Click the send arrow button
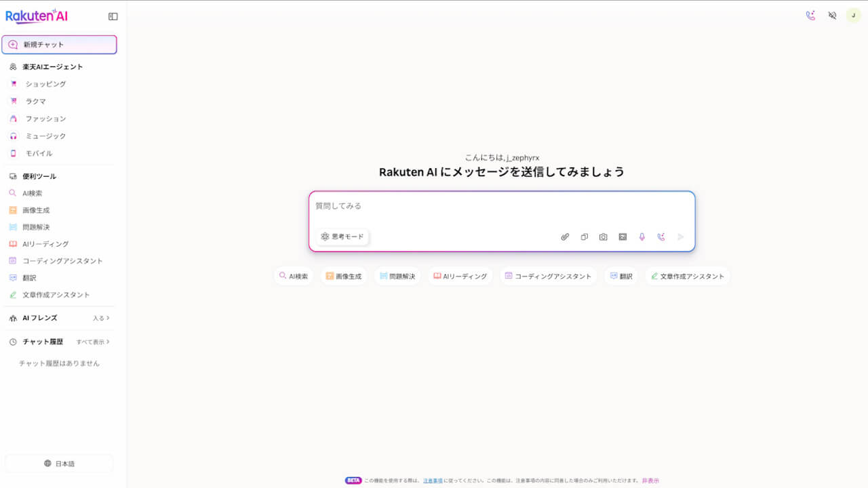The height and width of the screenshot is (488, 868). coord(681,237)
